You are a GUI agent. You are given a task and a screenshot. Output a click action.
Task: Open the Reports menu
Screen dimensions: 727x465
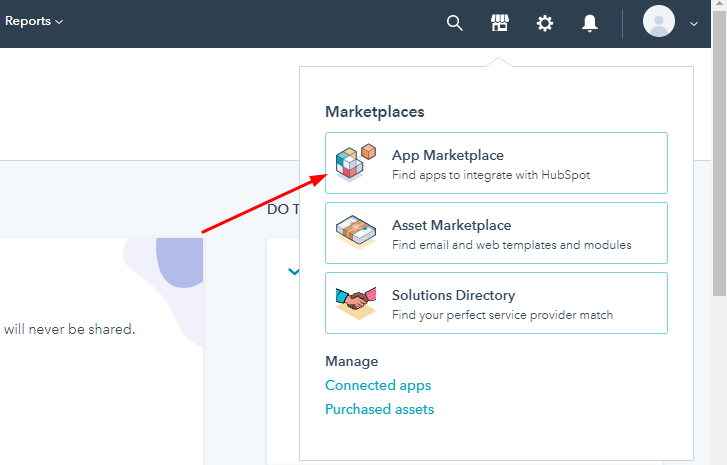pos(33,21)
